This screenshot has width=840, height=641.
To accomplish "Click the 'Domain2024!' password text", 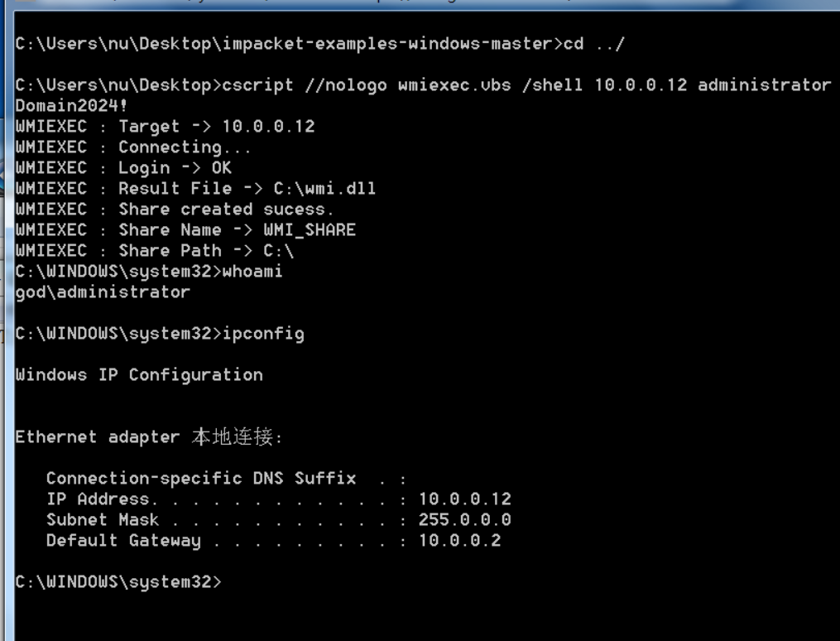I will 71,105.
